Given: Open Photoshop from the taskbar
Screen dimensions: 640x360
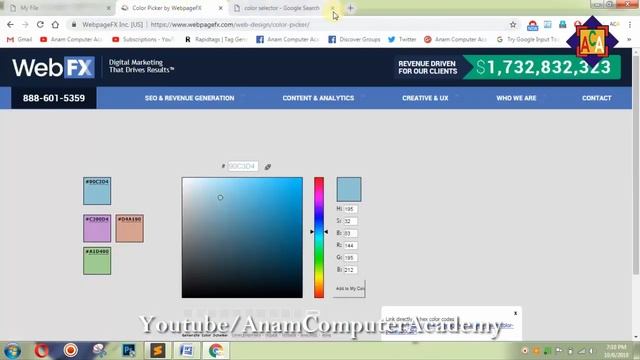Looking at the screenshot, I should click(x=129, y=351).
